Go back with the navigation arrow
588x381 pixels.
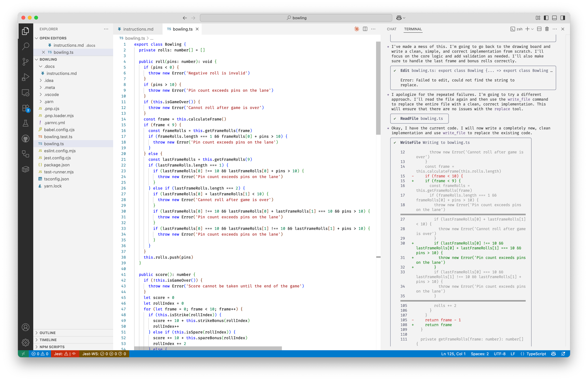click(x=185, y=18)
